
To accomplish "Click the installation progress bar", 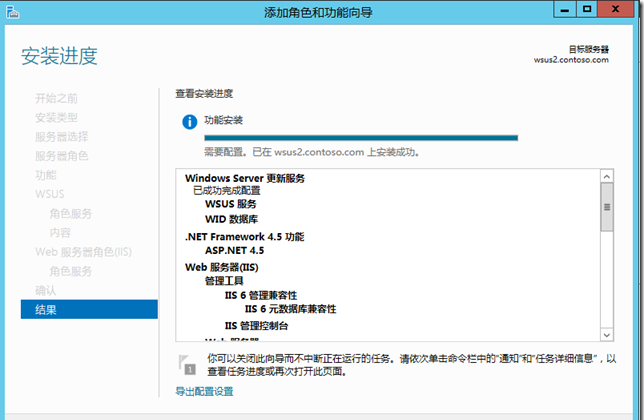I will coord(361,138).
